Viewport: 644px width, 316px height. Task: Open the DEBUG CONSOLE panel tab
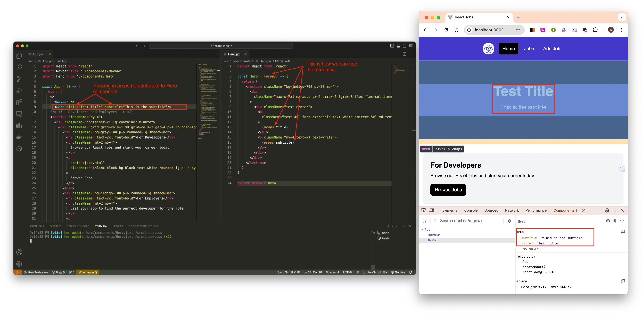78,226
